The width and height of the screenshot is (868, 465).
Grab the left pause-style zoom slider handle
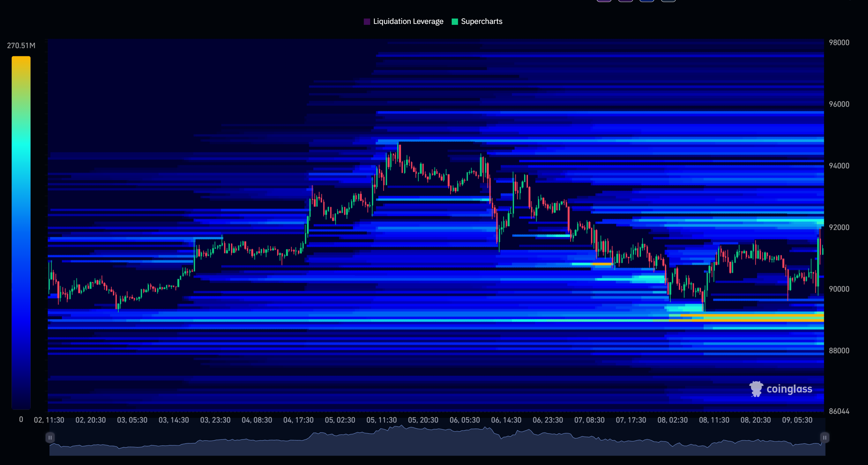tap(50, 437)
